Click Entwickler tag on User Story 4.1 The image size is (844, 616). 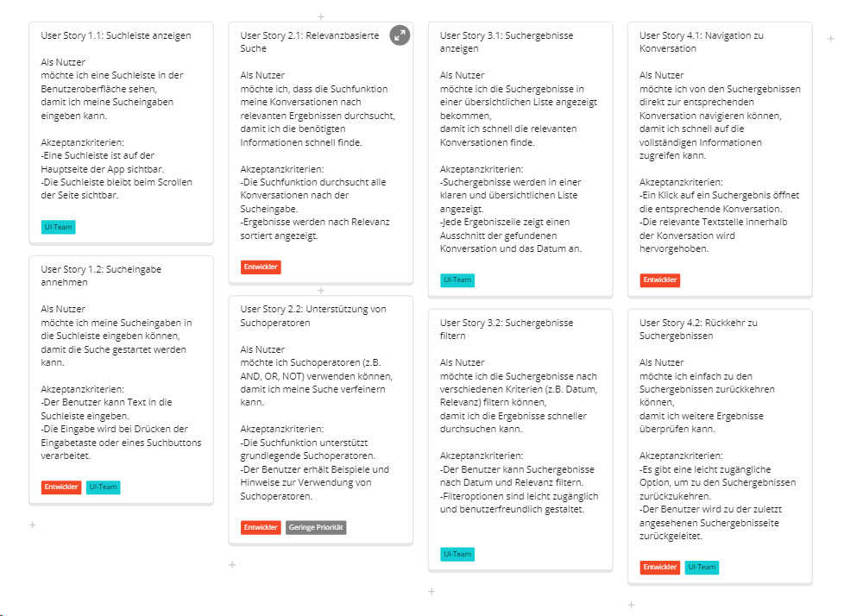point(660,280)
